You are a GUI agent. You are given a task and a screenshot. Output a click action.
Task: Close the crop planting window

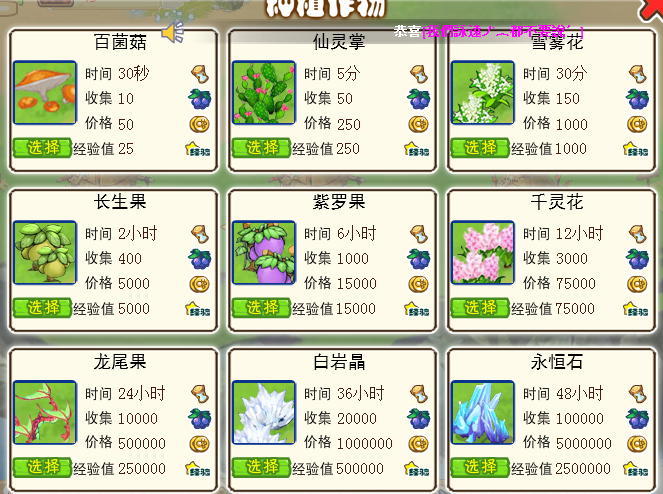click(652, 8)
